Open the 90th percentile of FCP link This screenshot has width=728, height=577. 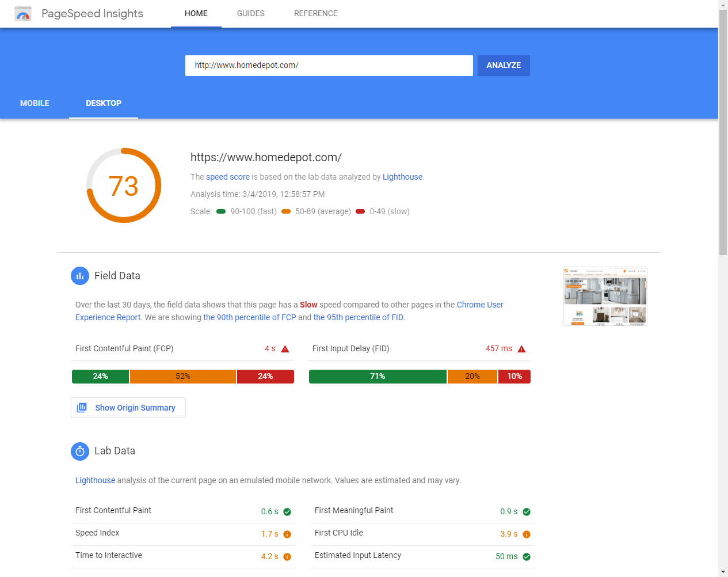[250, 317]
